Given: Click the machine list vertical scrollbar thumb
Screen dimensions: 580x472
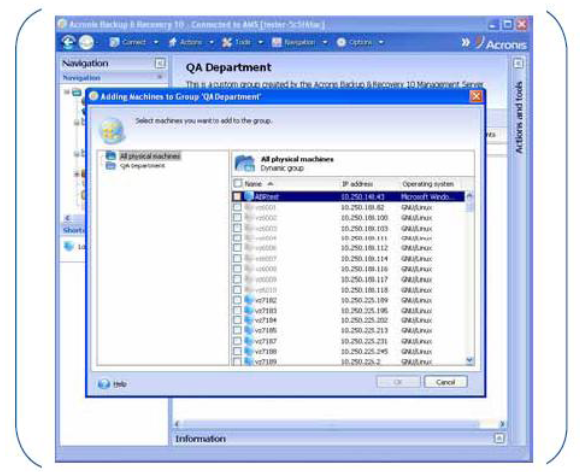Looking at the screenshot, I should (470, 206).
